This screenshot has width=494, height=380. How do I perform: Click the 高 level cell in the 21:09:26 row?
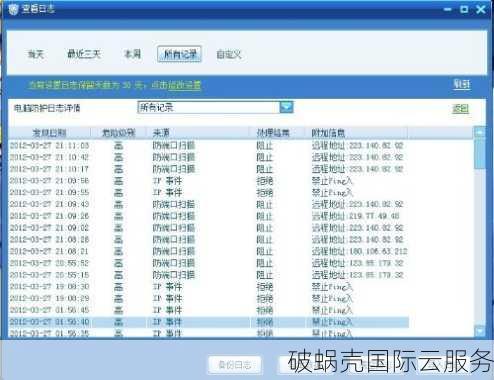[118, 216]
